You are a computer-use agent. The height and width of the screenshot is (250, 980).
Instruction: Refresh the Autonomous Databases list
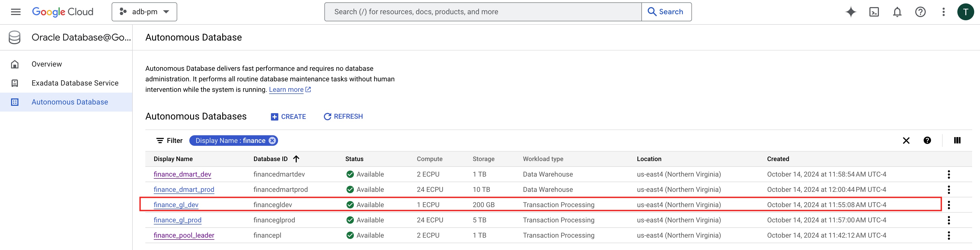[343, 116]
